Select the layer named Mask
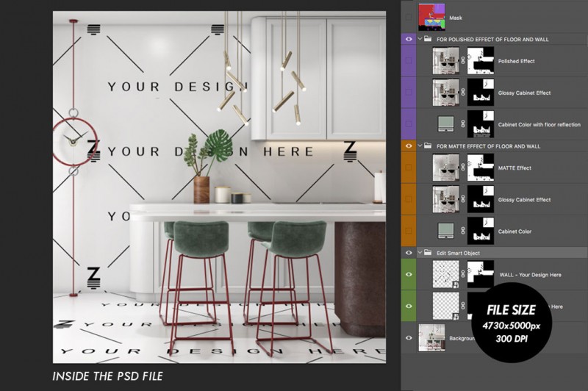Viewport: 588px width, 391px height. (456, 18)
